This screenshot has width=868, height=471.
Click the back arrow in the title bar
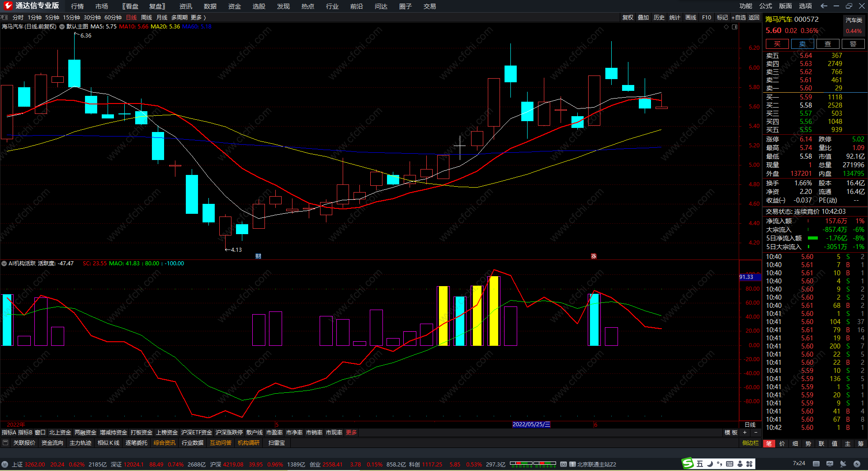pos(824,6)
